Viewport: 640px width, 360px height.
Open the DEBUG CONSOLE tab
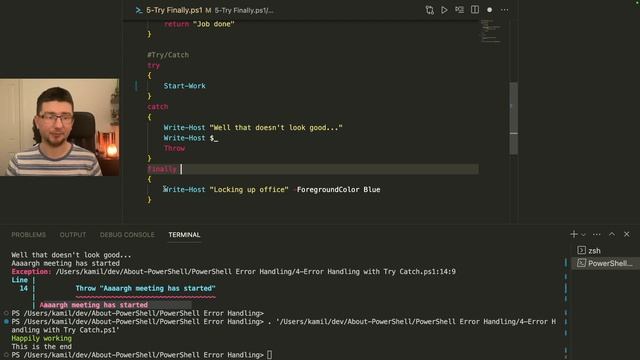coord(127,235)
